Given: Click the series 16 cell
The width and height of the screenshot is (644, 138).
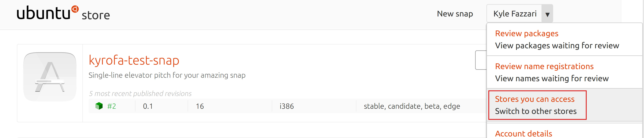Looking at the screenshot, I should point(200,106).
